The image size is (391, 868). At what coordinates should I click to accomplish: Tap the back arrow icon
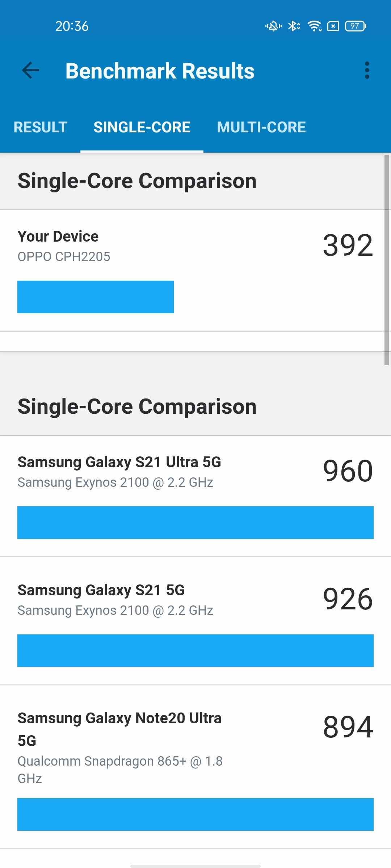point(30,70)
